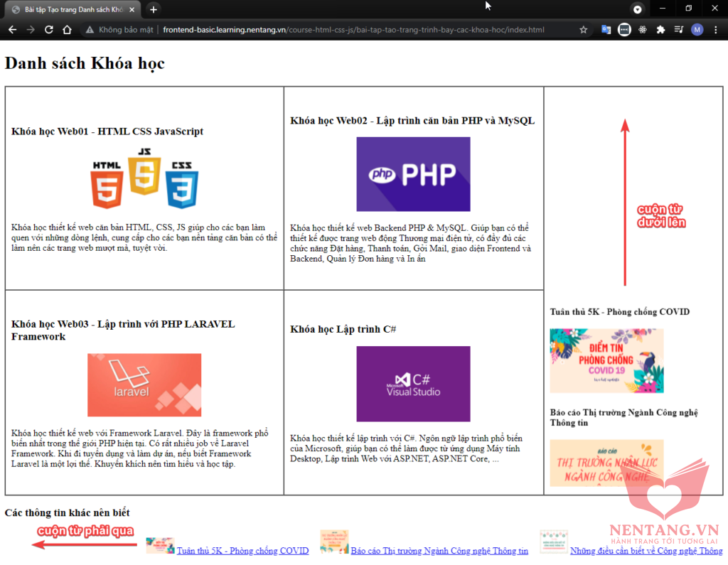728x565 pixels.
Task: Open a new browser tab
Action: [x=154, y=9]
